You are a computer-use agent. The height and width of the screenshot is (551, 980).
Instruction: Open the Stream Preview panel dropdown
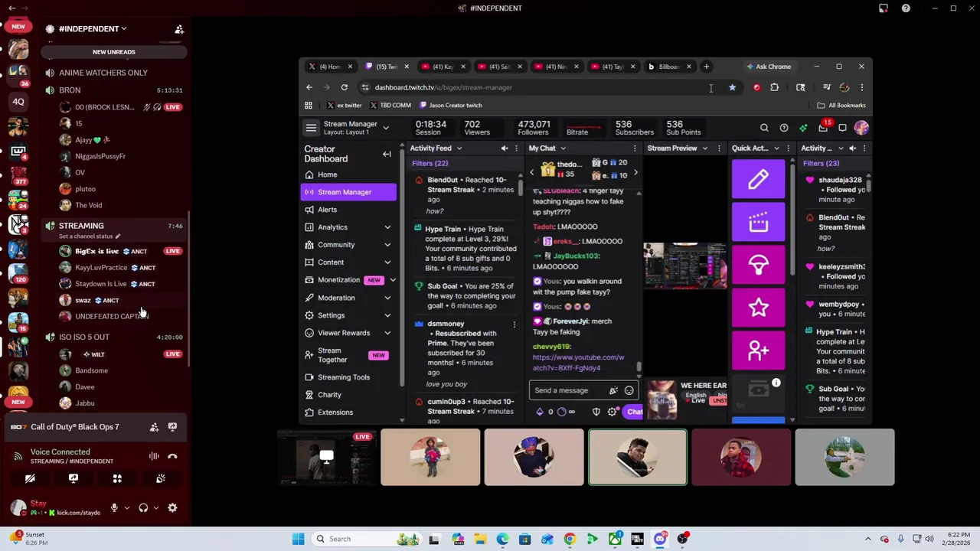705,148
